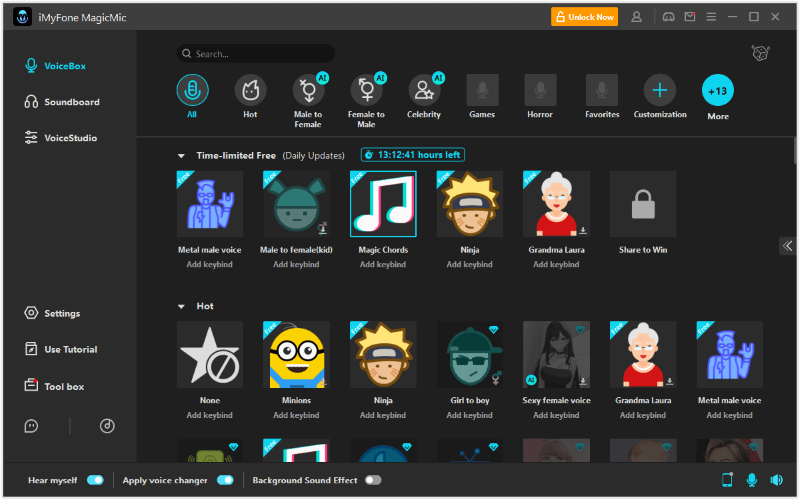The width and height of the screenshot is (800, 500).
Task: Open Settings in the sidebar
Action: (x=52, y=313)
